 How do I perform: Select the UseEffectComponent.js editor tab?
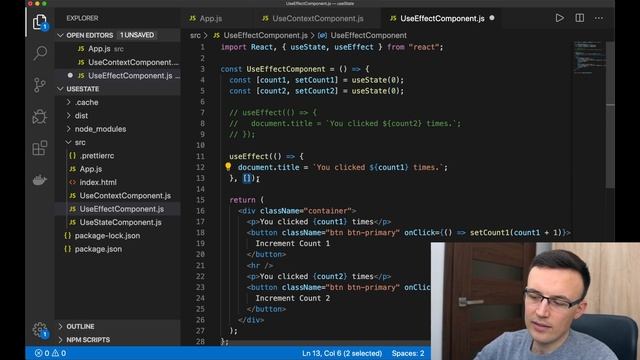click(x=442, y=18)
